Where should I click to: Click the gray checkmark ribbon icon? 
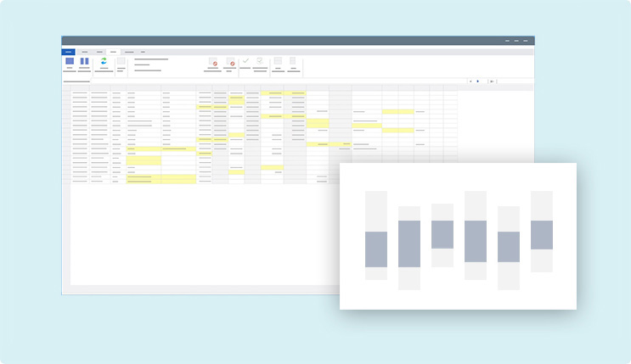245,61
